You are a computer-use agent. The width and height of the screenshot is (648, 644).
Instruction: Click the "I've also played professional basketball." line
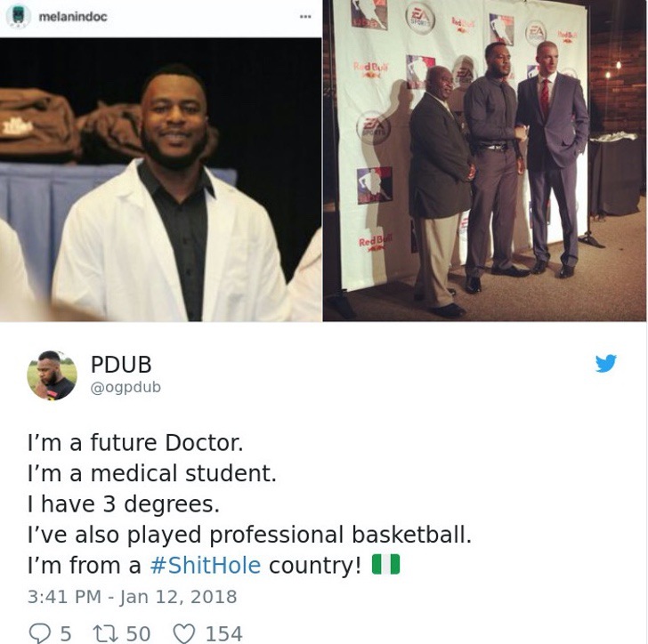(x=249, y=535)
